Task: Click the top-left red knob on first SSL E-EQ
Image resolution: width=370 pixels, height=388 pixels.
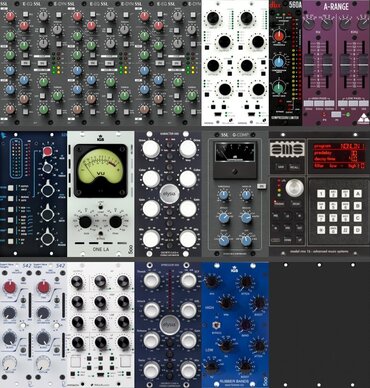Action: [10, 16]
